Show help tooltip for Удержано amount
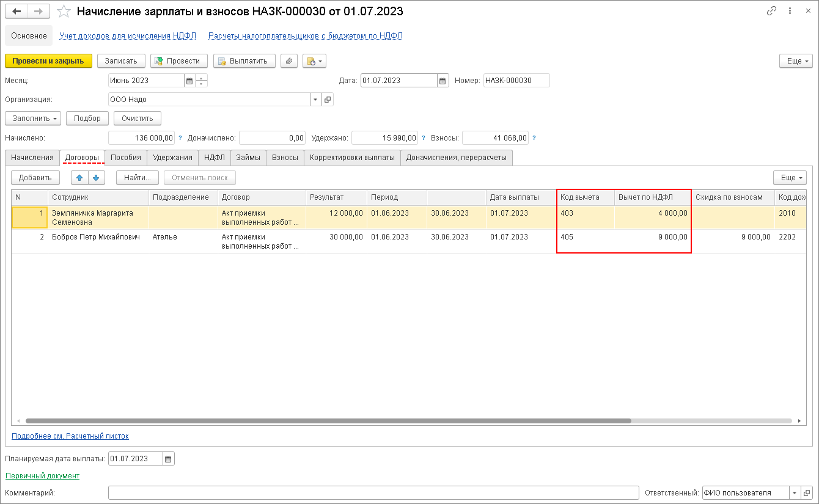This screenshot has height=504, width=819. tap(423, 138)
